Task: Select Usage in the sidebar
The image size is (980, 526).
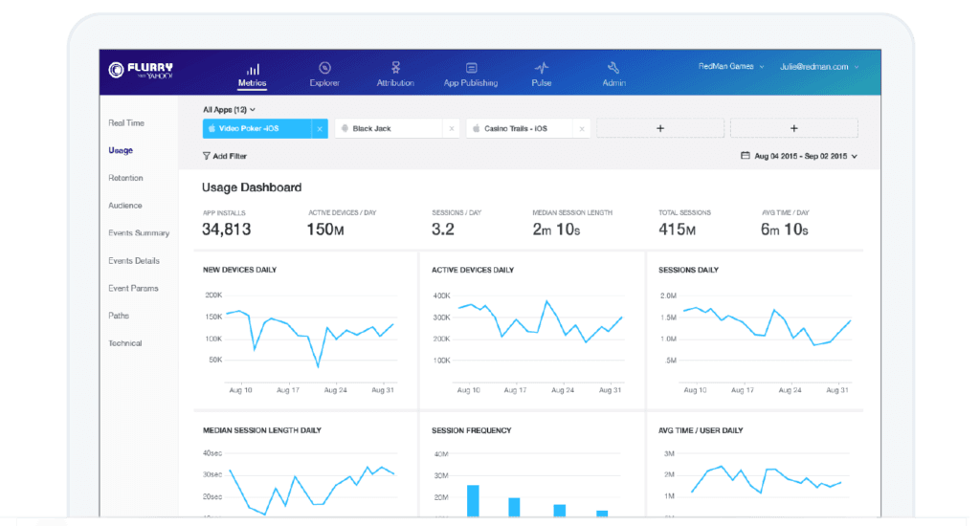Action: pyautogui.click(x=121, y=150)
